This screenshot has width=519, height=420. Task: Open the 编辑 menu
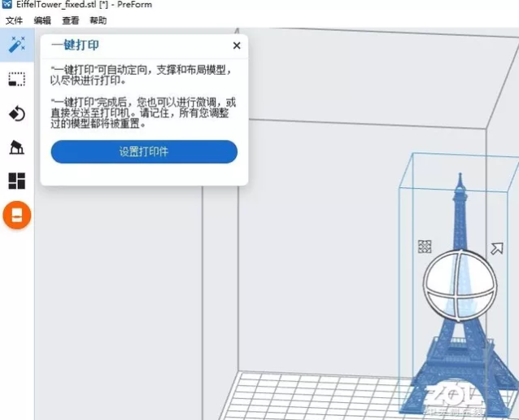click(x=42, y=20)
